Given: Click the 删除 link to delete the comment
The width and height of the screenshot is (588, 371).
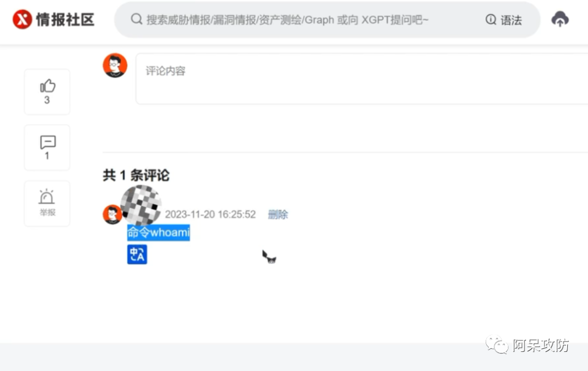Looking at the screenshot, I should (x=278, y=215).
